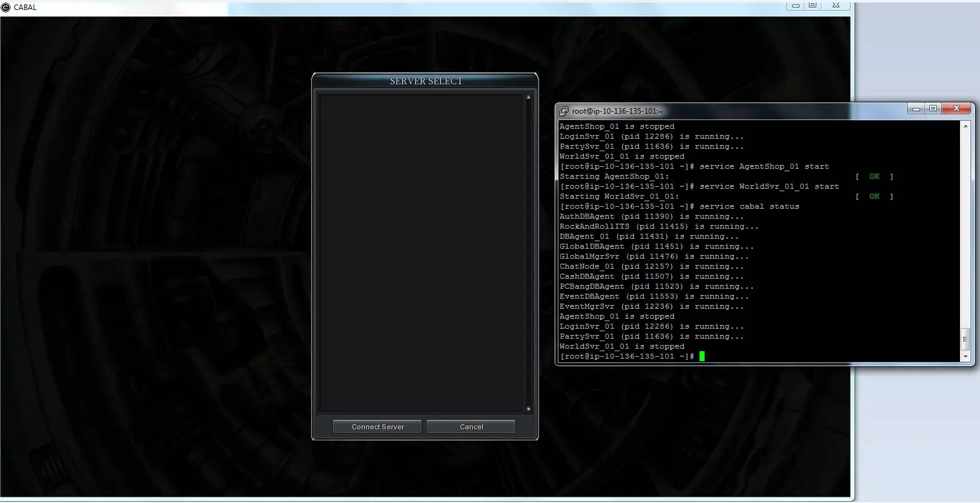This screenshot has height=503, width=980.
Task: Click server list scroll down arrow
Action: (528, 409)
